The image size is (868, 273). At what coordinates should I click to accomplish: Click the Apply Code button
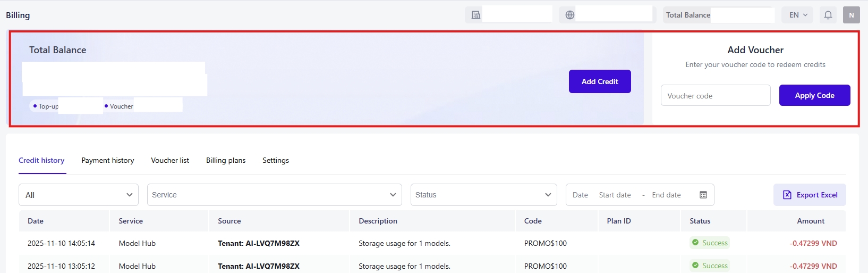814,95
